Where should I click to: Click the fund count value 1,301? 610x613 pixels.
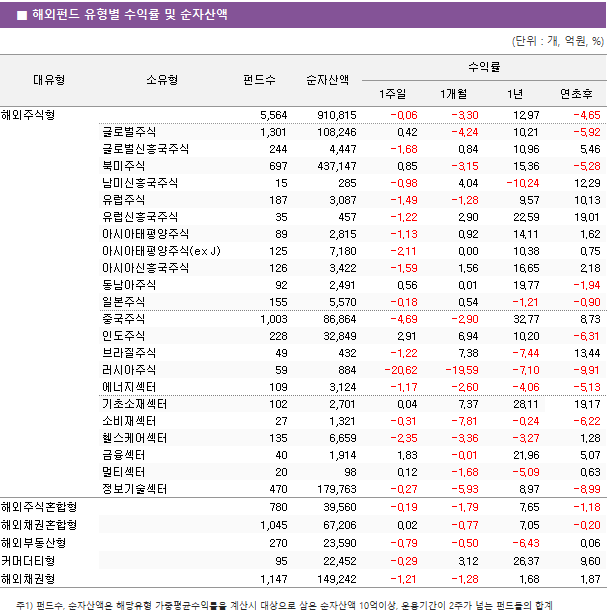pos(274,132)
